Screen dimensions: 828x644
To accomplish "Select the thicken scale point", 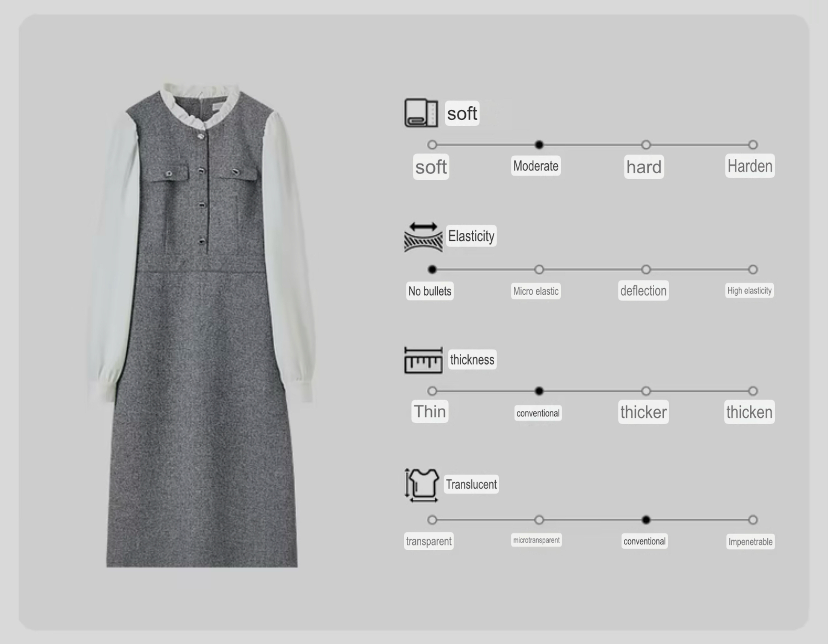I will pos(753,391).
